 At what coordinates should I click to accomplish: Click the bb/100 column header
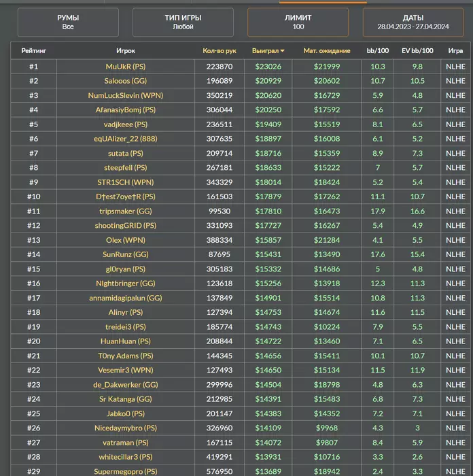(378, 51)
